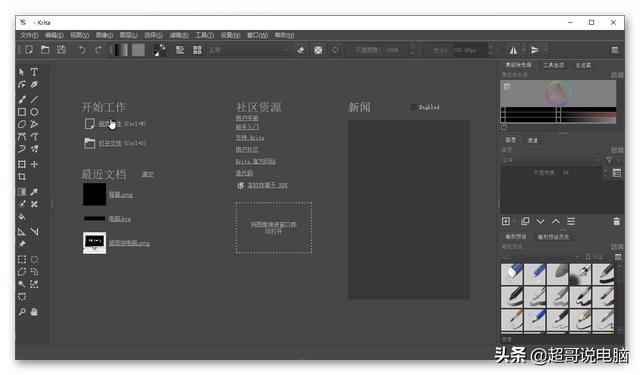Toggle eraser mode in the top toolbar

pyautogui.click(x=301, y=50)
